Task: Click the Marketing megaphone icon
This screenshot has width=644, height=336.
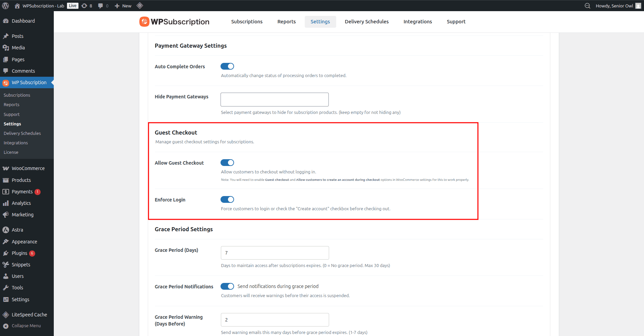Action: 6,215
